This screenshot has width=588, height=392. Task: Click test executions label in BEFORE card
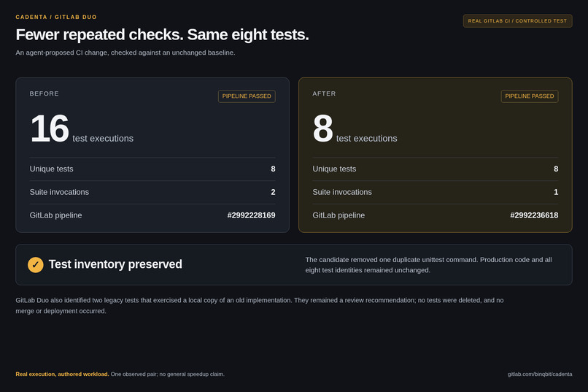(103, 139)
